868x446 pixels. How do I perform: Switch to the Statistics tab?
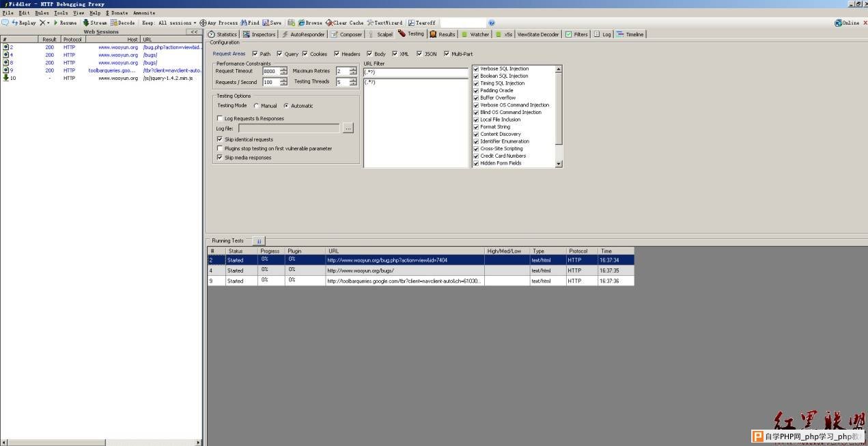coord(223,34)
